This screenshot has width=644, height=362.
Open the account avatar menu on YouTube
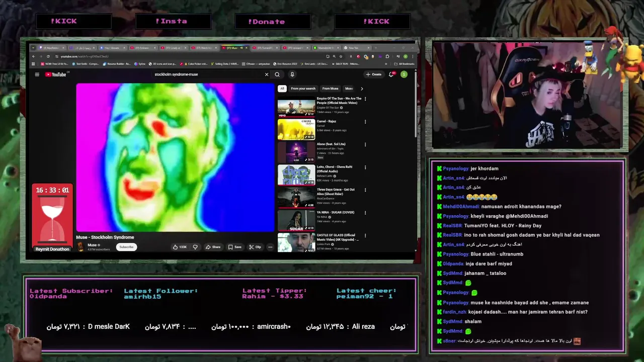click(x=404, y=74)
